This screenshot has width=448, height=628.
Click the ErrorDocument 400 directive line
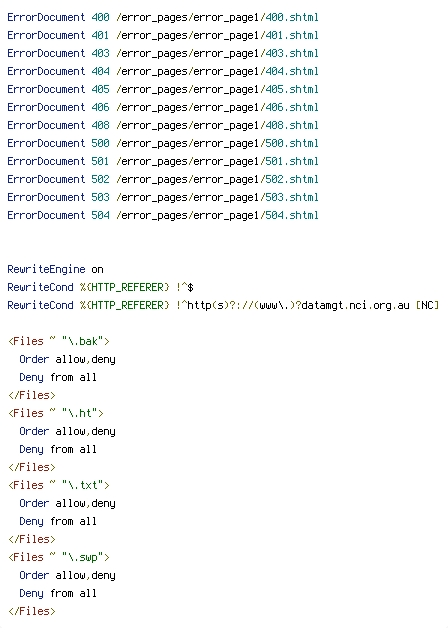click(x=163, y=18)
